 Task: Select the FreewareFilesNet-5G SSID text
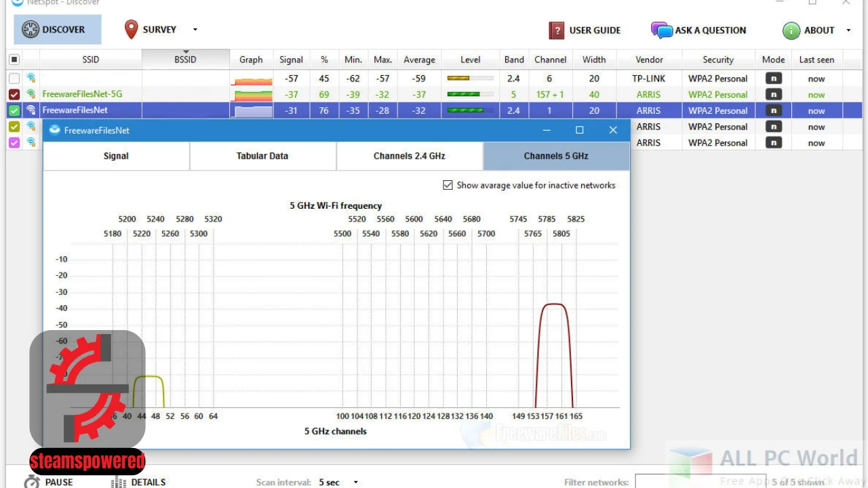(x=82, y=94)
